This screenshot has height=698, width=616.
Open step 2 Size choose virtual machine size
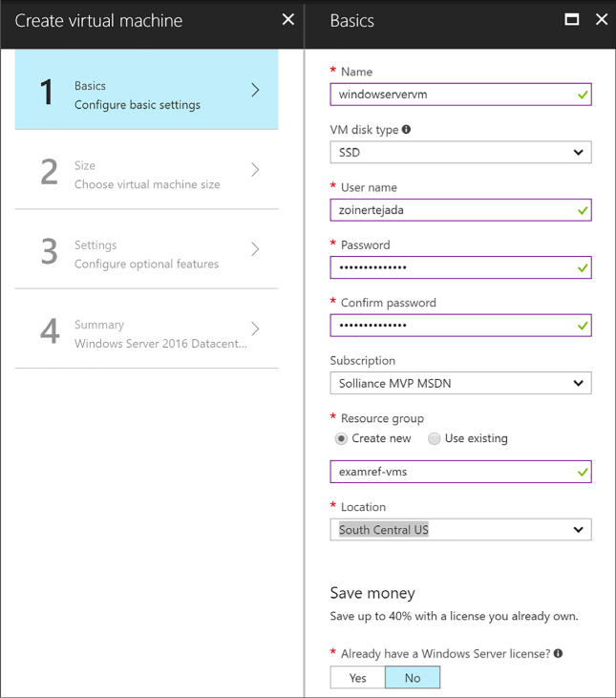[x=146, y=170]
